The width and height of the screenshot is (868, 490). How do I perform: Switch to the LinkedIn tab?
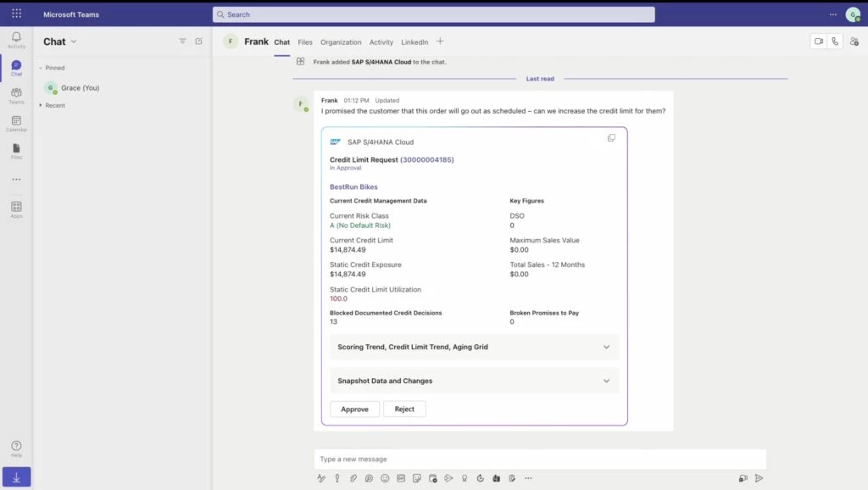(415, 42)
